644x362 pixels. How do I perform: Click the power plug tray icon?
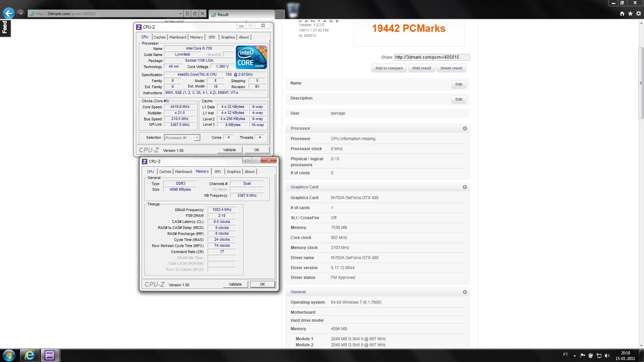pyautogui.click(x=590, y=356)
